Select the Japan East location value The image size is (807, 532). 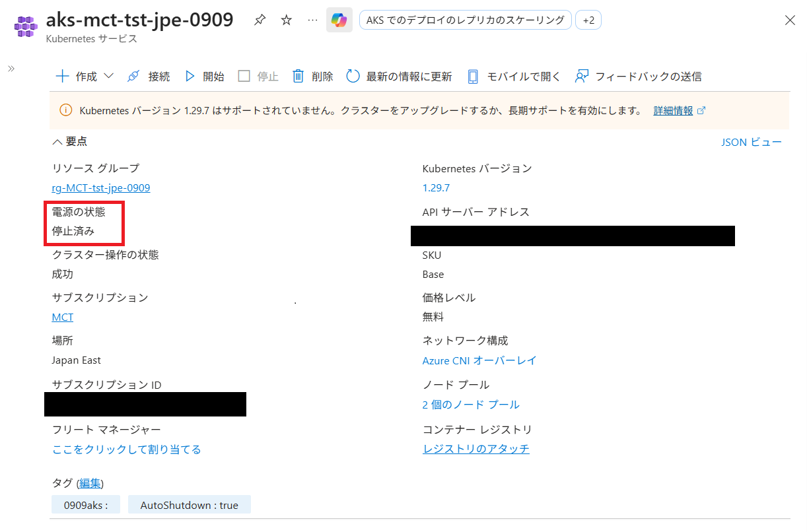pos(77,360)
